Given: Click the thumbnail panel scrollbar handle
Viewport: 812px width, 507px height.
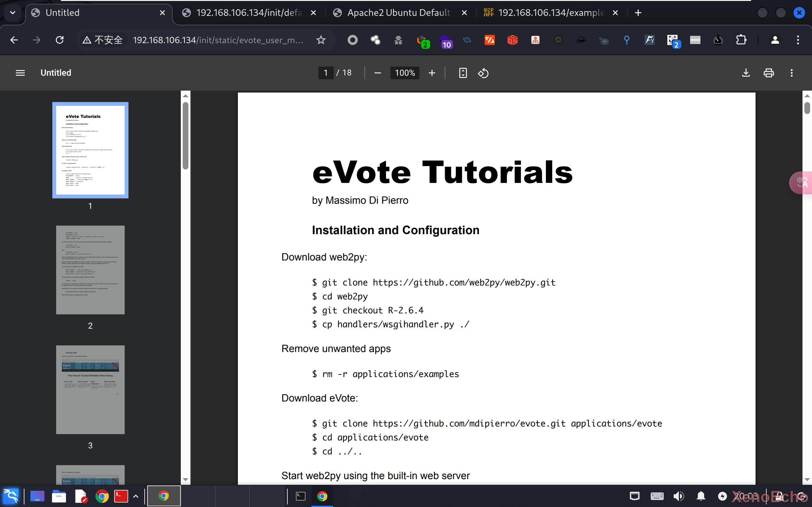Looking at the screenshot, I should (186, 136).
